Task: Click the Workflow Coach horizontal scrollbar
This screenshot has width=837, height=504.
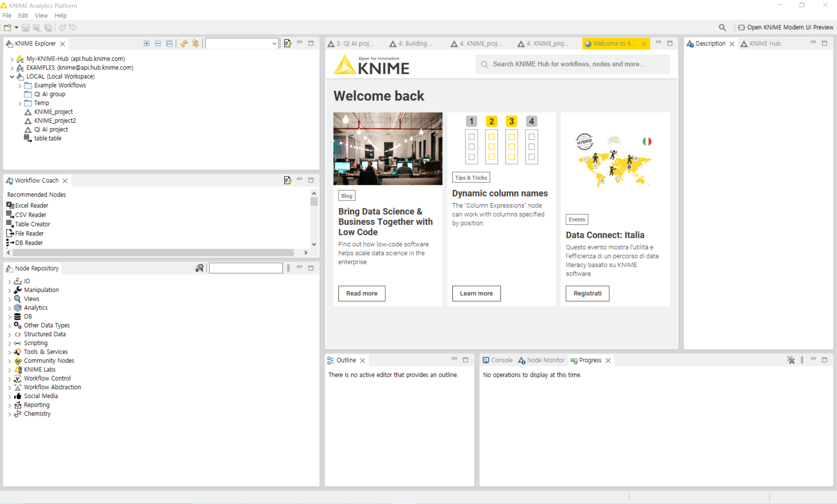Action: [153, 253]
